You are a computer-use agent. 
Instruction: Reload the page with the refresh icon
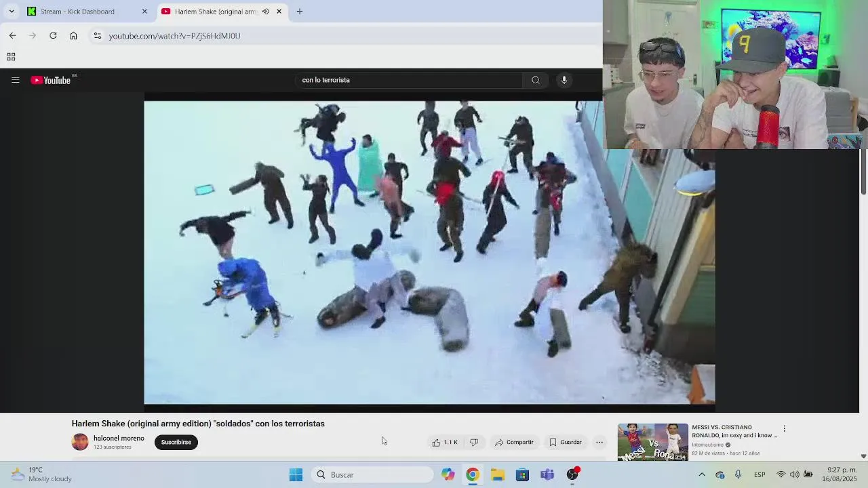point(53,35)
